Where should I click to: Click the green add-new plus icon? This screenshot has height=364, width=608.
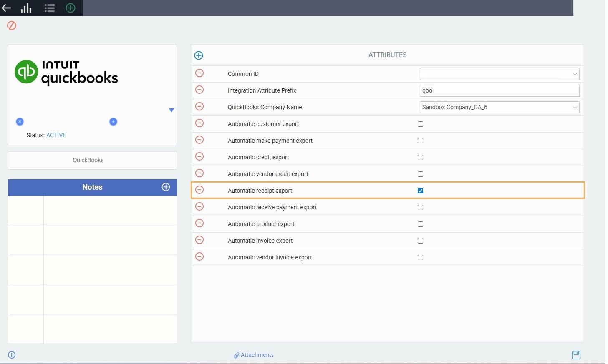[x=71, y=8]
